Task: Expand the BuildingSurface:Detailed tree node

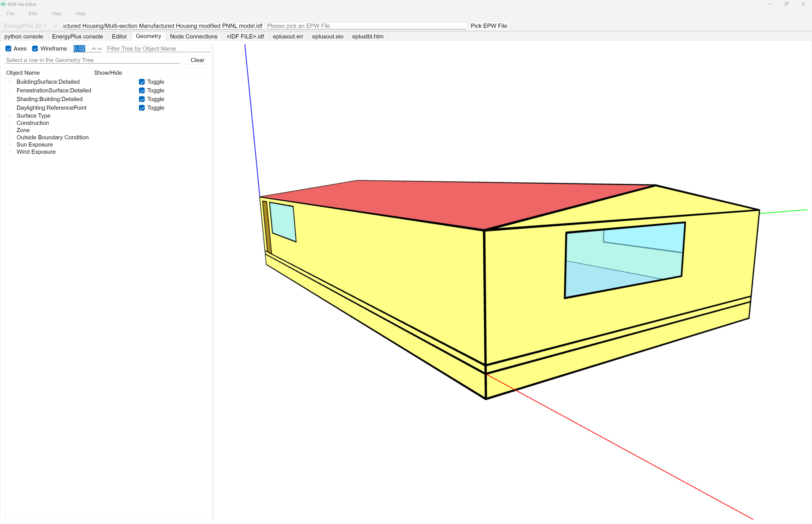Action: click(x=10, y=82)
